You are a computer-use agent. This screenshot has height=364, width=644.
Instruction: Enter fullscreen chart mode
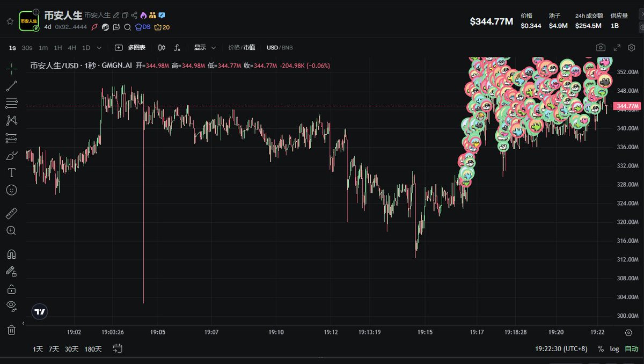tap(617, 48)
